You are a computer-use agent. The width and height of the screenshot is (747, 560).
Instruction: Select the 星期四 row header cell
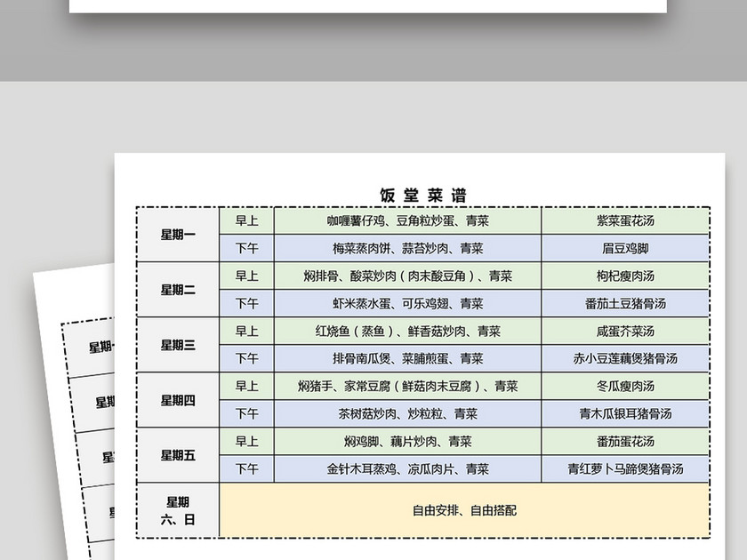(178, 400)
